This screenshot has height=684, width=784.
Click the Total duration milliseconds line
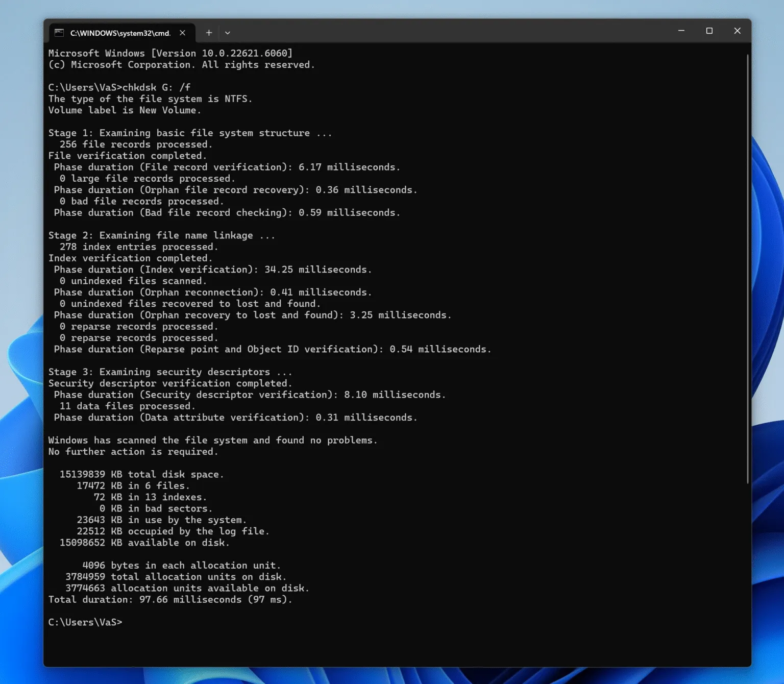(x=170, y=599)
